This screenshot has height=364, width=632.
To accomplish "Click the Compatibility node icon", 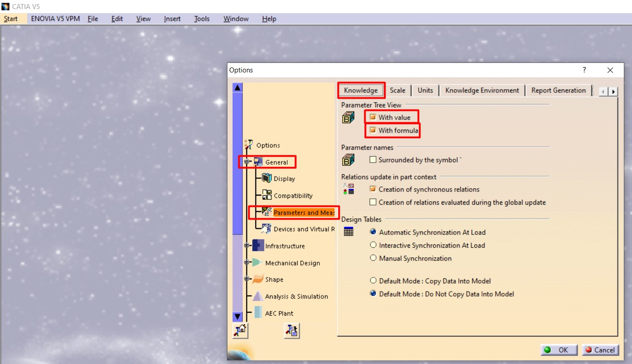I will coord(267,195).
